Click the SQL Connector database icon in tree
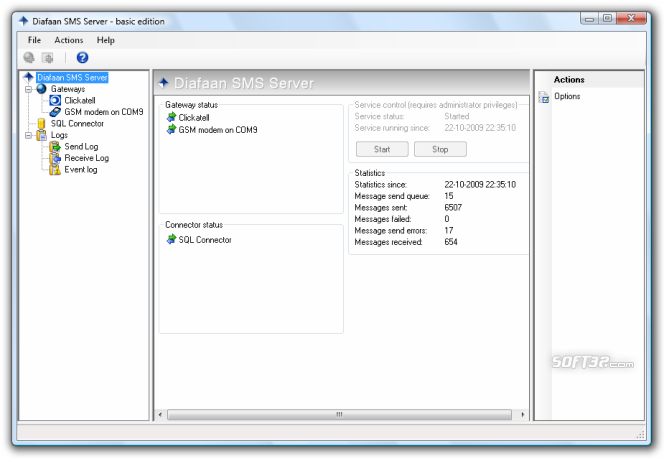This screenshot has height=459, width=664. (x=42, y=123)
